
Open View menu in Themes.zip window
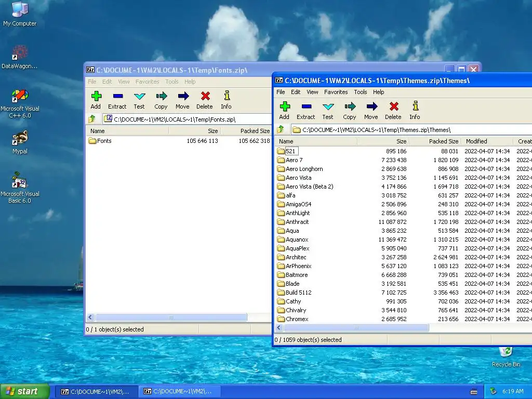312,92
